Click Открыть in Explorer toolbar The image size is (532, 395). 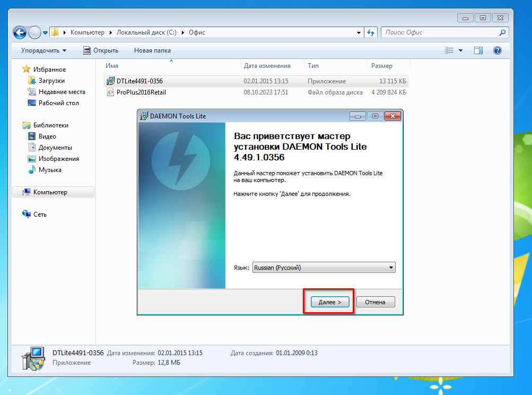pos(101,50)
